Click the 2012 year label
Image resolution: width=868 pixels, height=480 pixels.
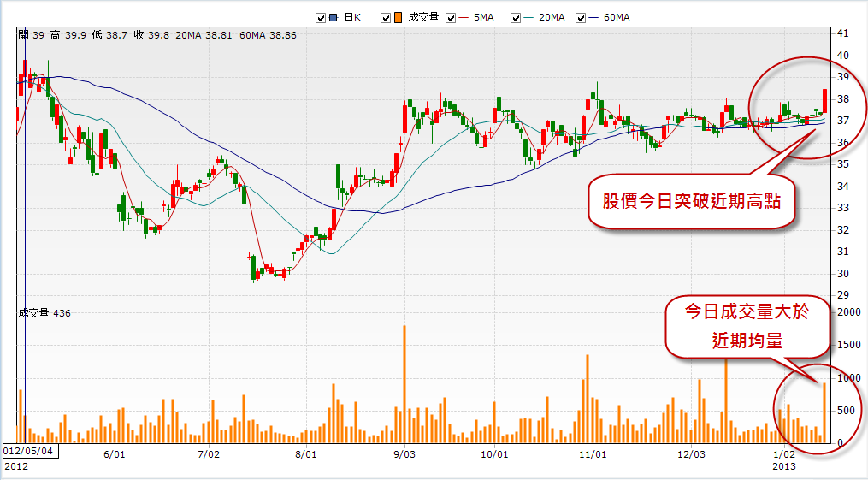tap(16, 466)
